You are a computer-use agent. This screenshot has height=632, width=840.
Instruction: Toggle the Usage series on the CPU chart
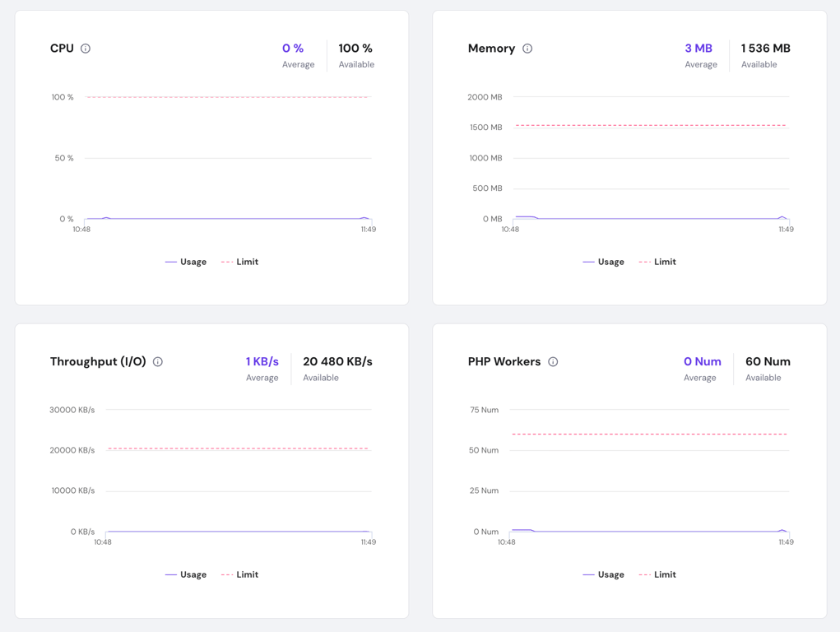[x=185, y=262]
